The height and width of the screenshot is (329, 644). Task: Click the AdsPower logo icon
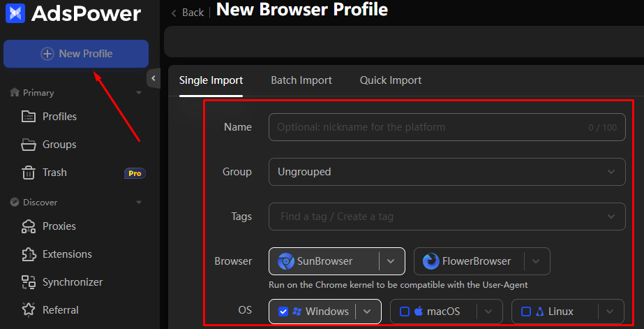(x=15, y=13)
